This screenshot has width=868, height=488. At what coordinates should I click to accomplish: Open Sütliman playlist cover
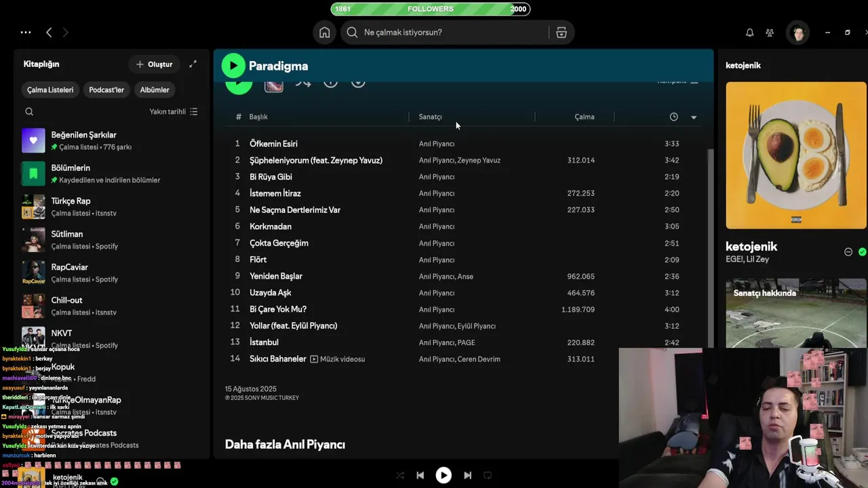click(33, 240)
